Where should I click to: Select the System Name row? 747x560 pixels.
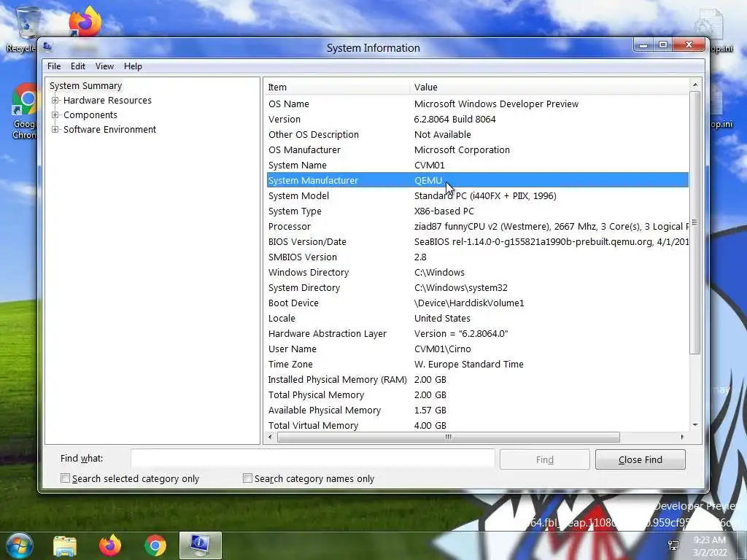pos(477,166)
